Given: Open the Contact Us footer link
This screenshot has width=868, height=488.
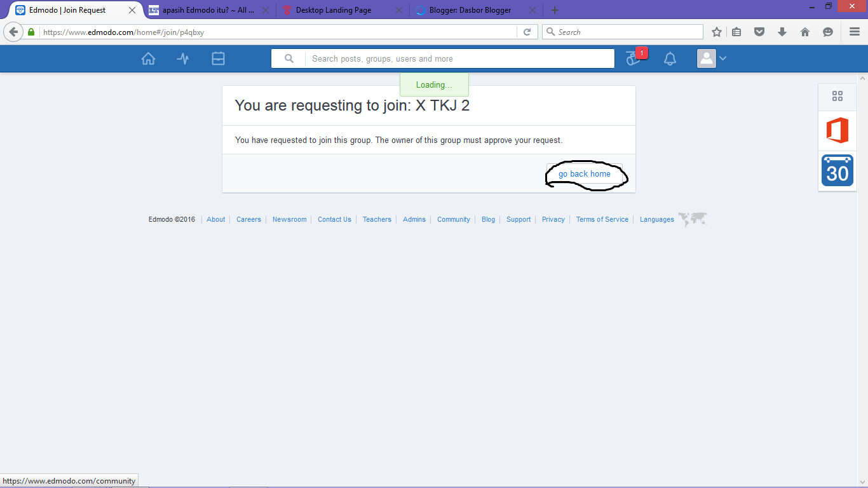Looking at the screenshot, I should pos(334,219).
